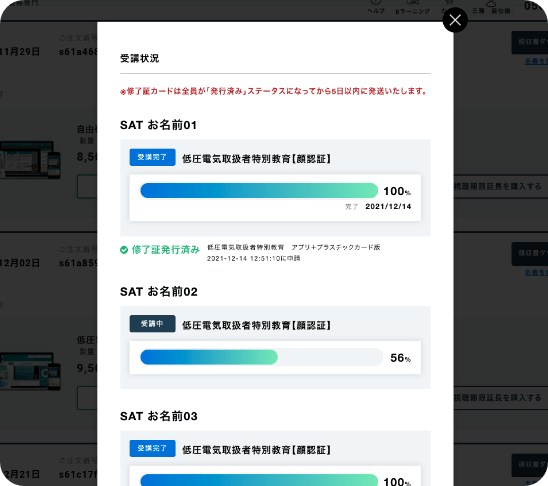The height and width of the screenshot is (486, 548).
Task: Click the 名義 link under first receipt button
Action: pos(536,61)
